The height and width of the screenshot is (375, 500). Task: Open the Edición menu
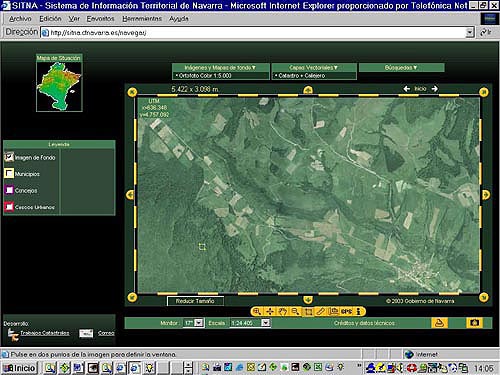(x=50, y=19)
